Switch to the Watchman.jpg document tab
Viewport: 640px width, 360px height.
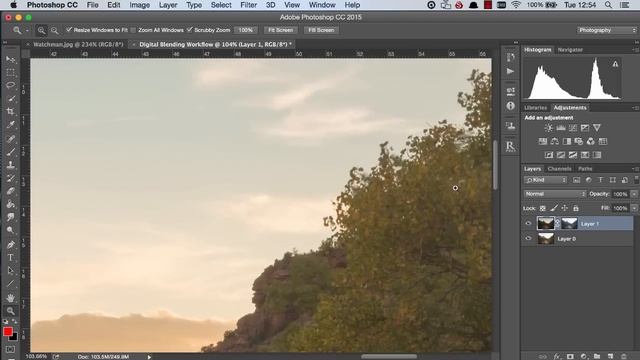pos(78,44)
